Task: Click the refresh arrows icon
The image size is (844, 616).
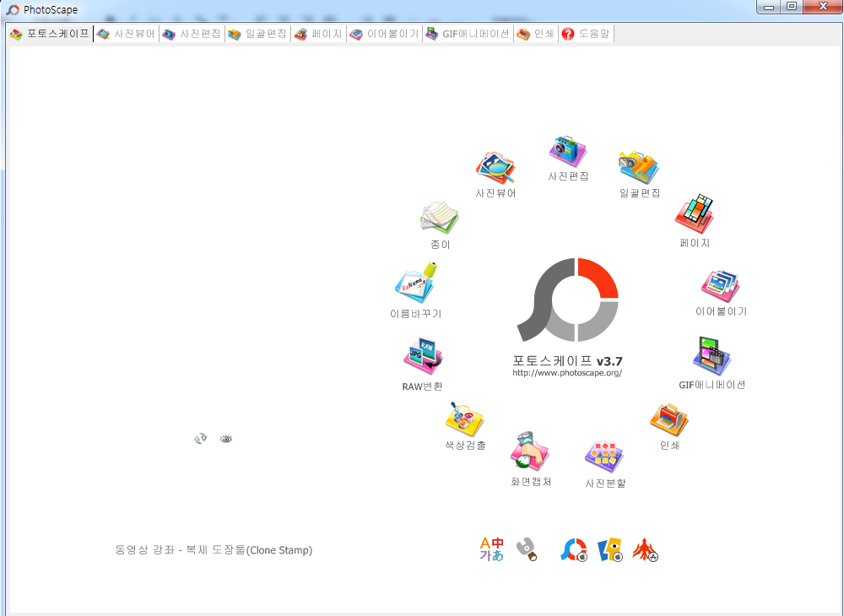Action: (200, 439)
